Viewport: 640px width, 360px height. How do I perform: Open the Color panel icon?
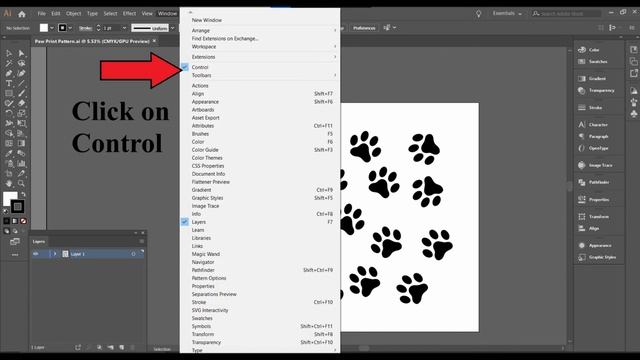pyautogui.click(x=582, y=49)
